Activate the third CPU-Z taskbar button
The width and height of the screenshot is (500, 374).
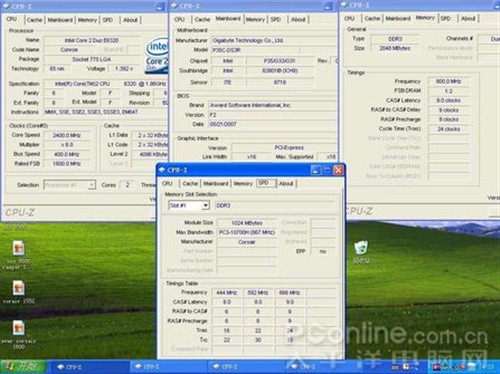pos(247,367)
